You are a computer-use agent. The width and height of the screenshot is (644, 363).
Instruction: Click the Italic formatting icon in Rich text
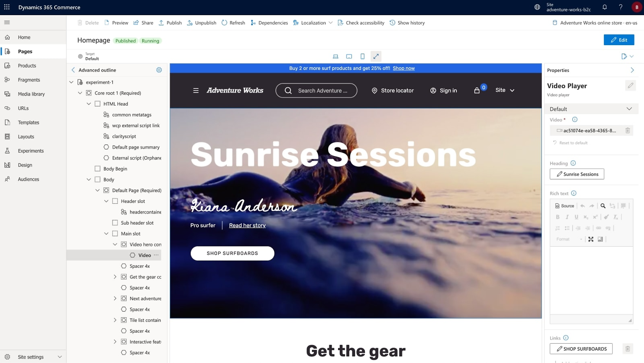[x=567, y=217]
